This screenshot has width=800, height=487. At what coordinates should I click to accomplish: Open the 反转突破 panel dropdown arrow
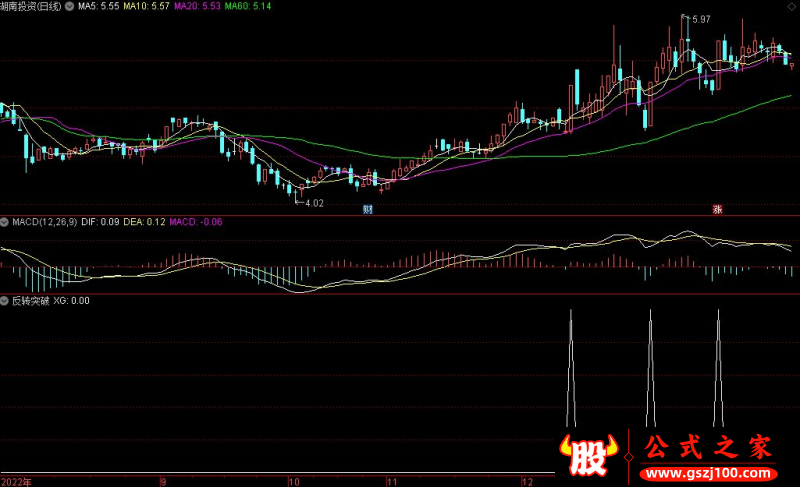tap(5, 300)
